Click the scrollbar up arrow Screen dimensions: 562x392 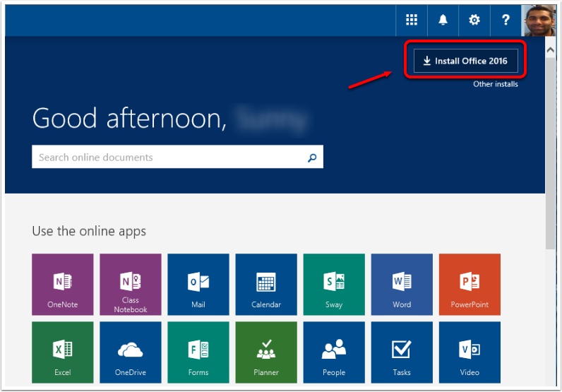pos(551,50)
